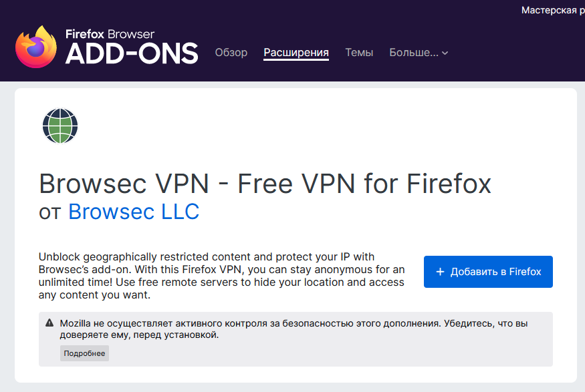Viewport: 585px width, 392px height.
Task: Select the Расширения tab
Action: [296, 53]
